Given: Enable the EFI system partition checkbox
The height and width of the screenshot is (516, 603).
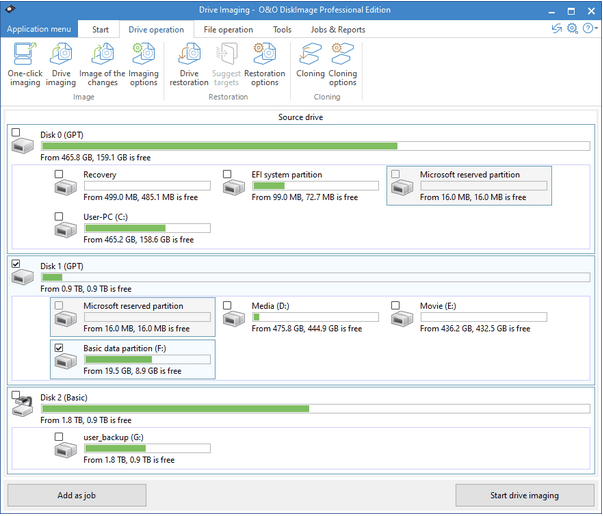Looking at the screenshot, I should click(227, 174).
